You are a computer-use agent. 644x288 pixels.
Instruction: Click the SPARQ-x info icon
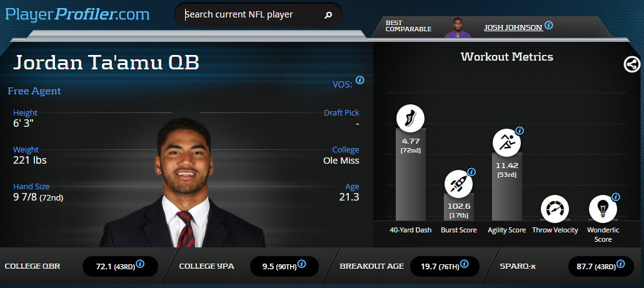[x=621, y=264]
